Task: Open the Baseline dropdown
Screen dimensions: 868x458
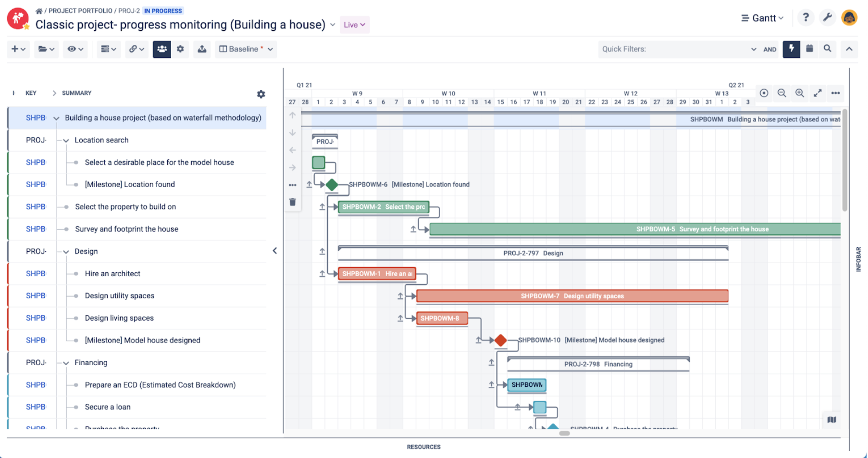Action: [x=246, y=49]
